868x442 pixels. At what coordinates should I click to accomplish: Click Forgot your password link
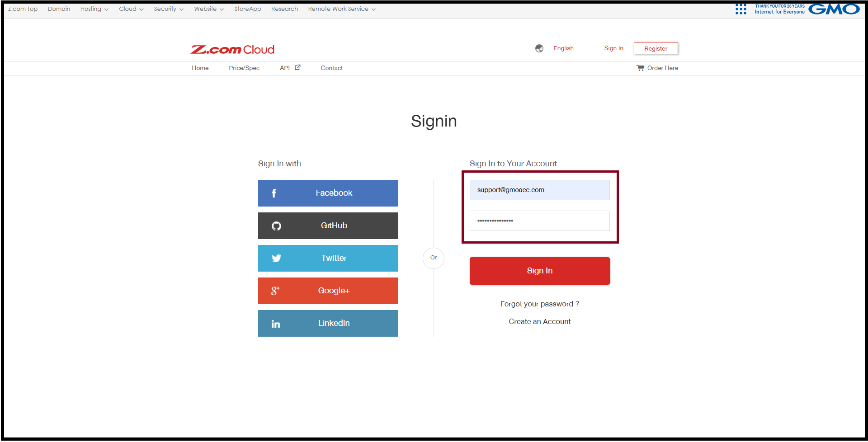pos(539,304)
